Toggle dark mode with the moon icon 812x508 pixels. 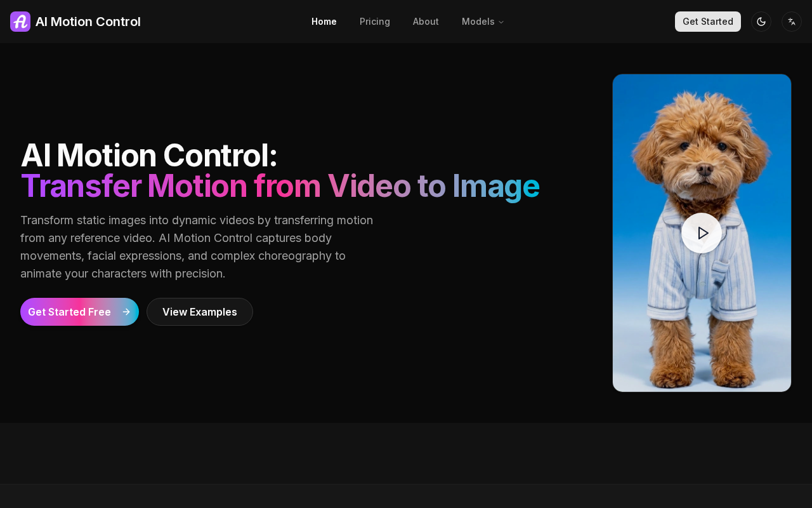click(761, 22)
